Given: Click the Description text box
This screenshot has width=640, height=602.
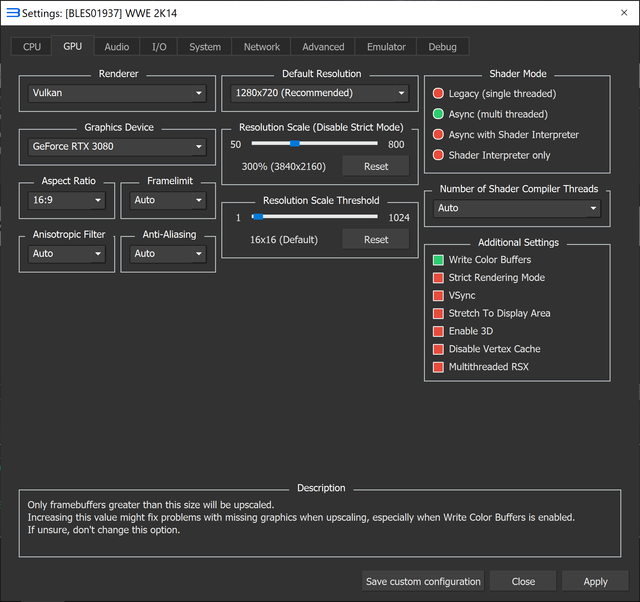Looking at the screenshot, I should pyautogui.click(x=320, y=524).
